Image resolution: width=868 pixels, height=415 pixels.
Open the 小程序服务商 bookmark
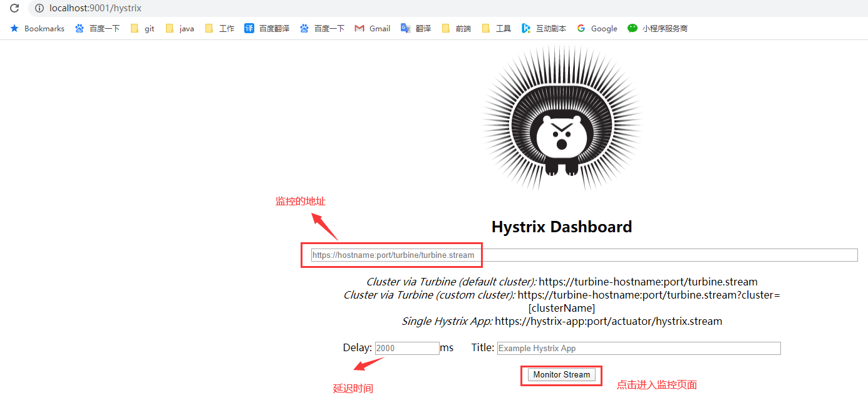pyautogui.click(x=658, y=28)
